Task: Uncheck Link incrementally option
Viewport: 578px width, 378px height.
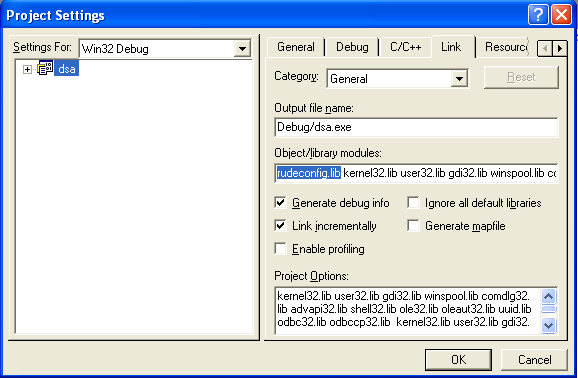Action: [281, 225]
